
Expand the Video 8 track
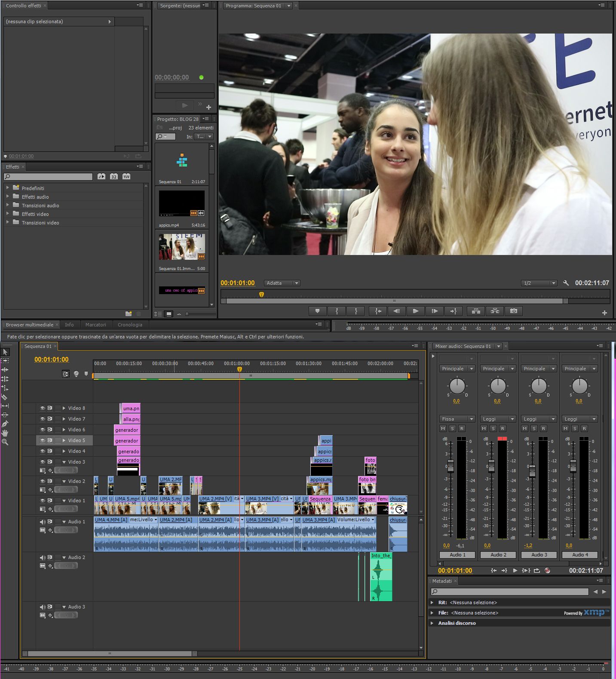point(64,408)
